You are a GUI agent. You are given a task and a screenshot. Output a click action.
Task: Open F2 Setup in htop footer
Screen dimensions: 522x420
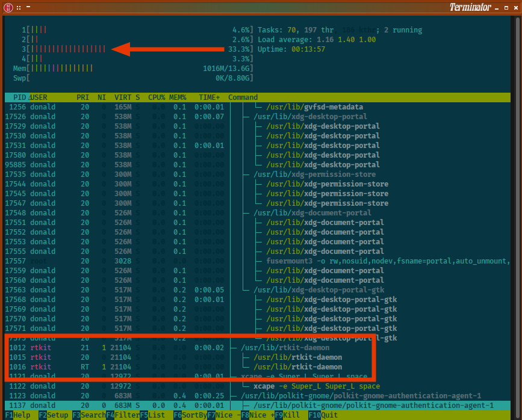coord(54,415)
